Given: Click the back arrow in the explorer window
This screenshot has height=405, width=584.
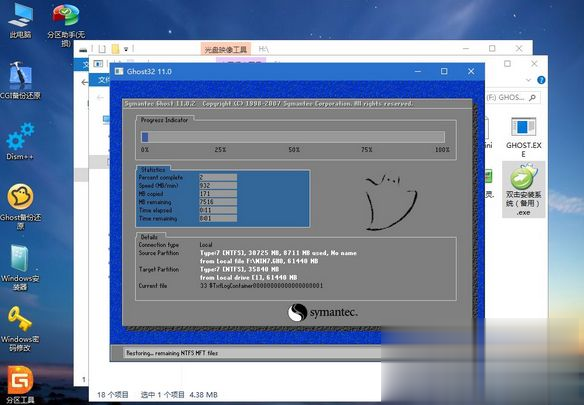Looking at the screenshot, I should [85, 82].
